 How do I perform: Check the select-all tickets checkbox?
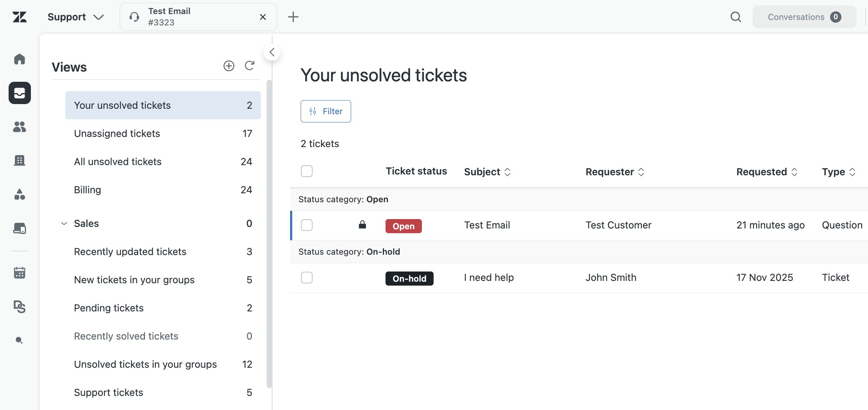pyautogui.click(x=307, y=171)
